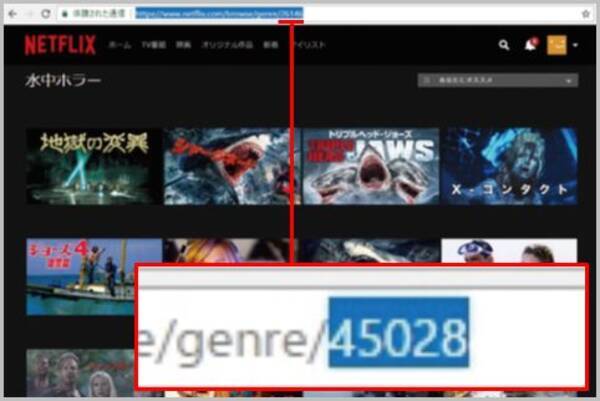Open the TV番組 menu item

point(154,45)
